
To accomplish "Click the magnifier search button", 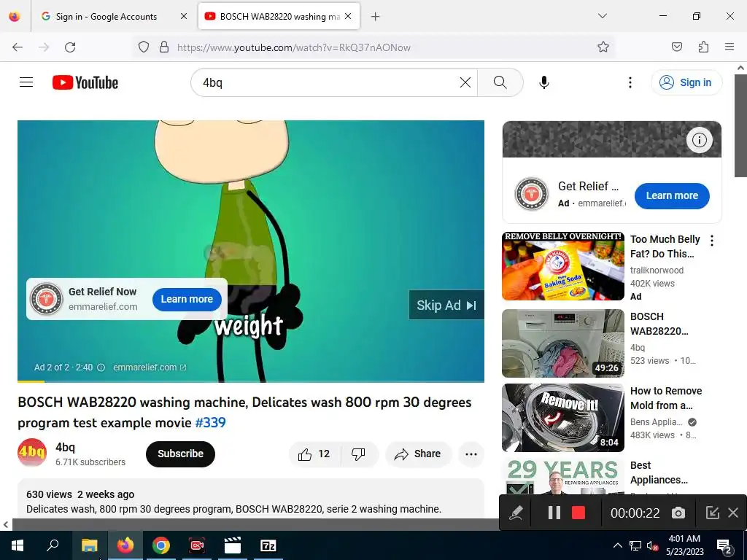I will pos(500,82).
